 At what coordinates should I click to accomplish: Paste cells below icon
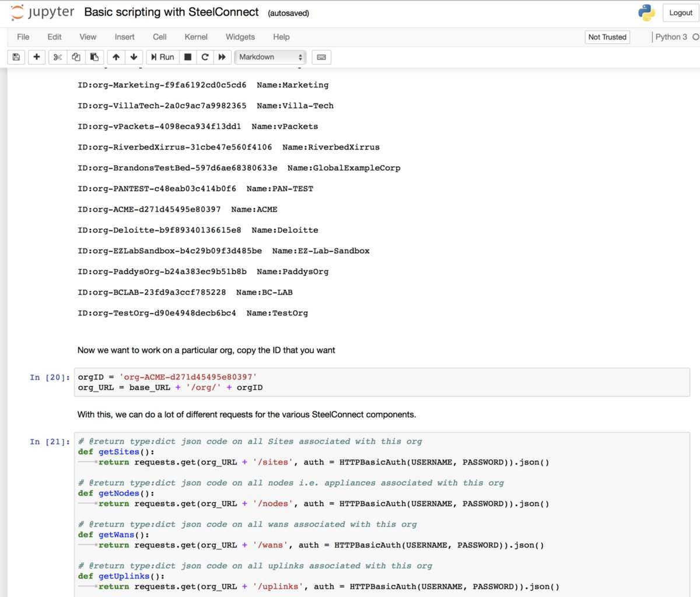click(94, 57)
